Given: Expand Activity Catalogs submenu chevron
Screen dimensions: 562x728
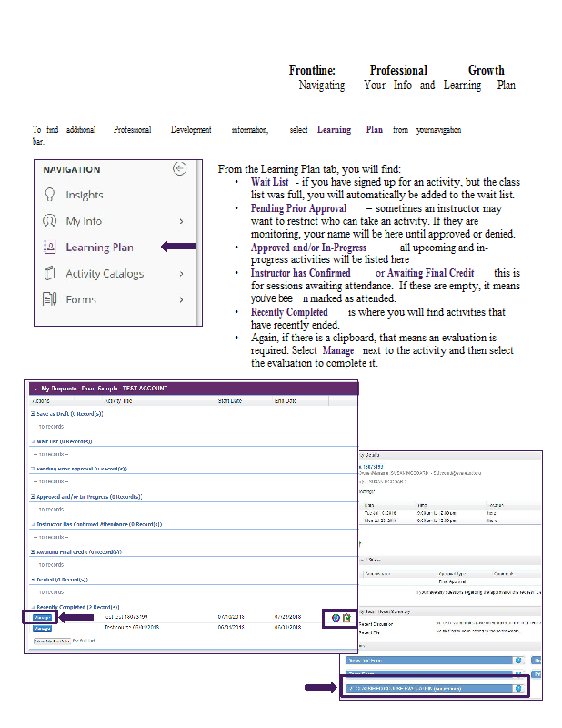Looking at the screenshot, I should pos(182,274).
